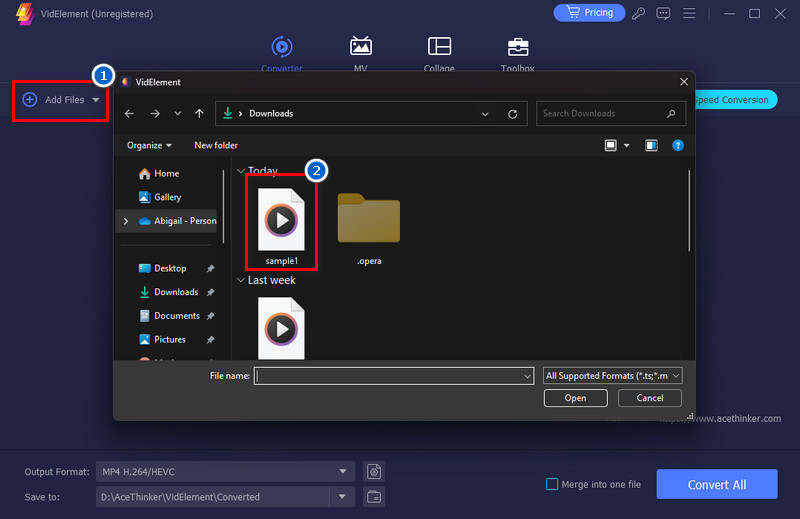800x519 pixels.
Task: Open the hamburger menu in VidElement
Action: coord(689,13)
